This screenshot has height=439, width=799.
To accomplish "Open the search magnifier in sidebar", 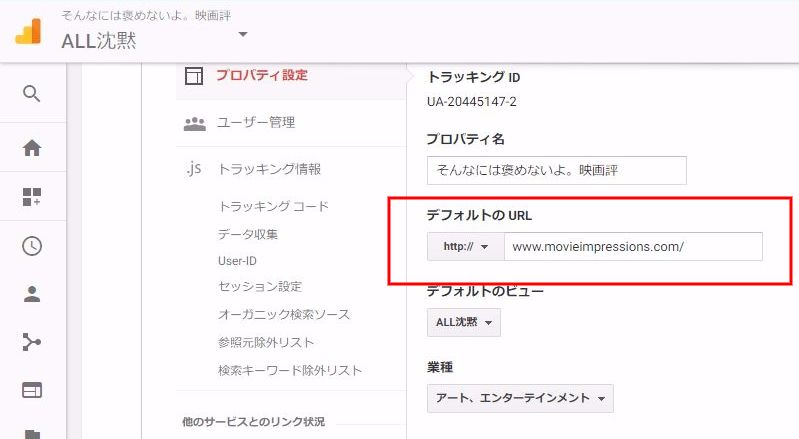I will tap(32, 94).
